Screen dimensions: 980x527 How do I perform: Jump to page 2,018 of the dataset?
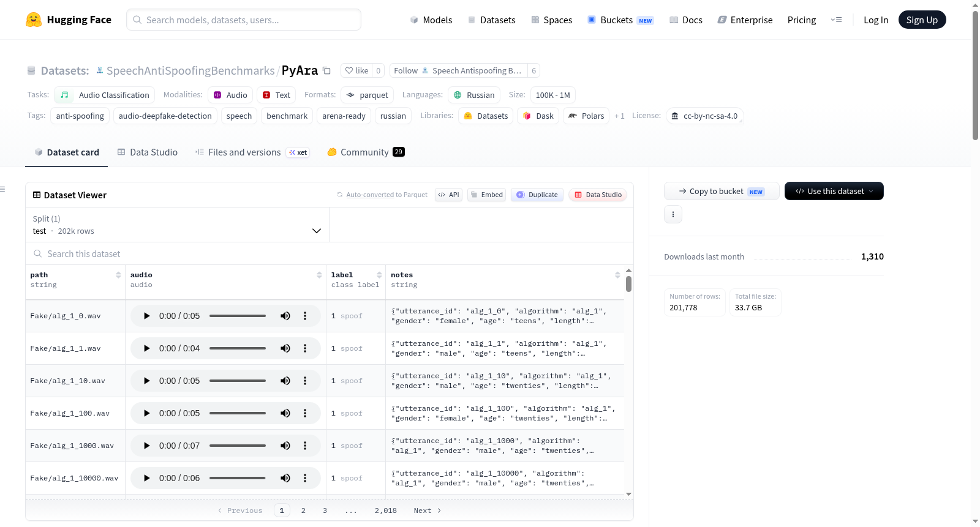click(x=386, y=510)
